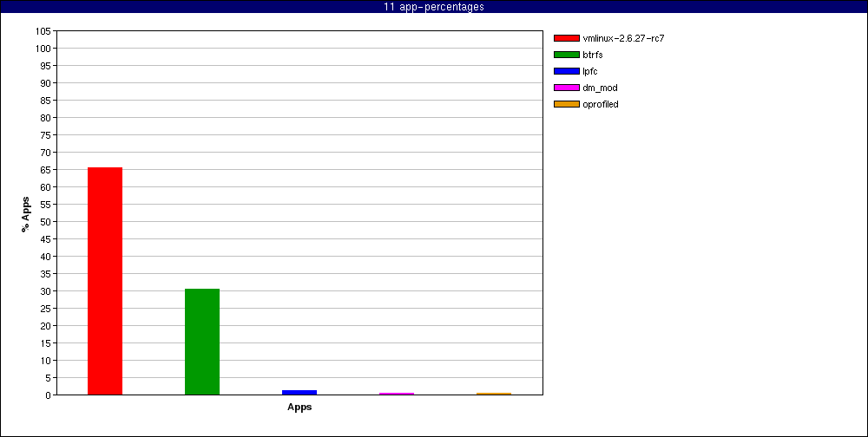Select the vmlinux-2.6.27-rc7 legend label
Screen dimensions: 868x437
click(x=623, y=38)
